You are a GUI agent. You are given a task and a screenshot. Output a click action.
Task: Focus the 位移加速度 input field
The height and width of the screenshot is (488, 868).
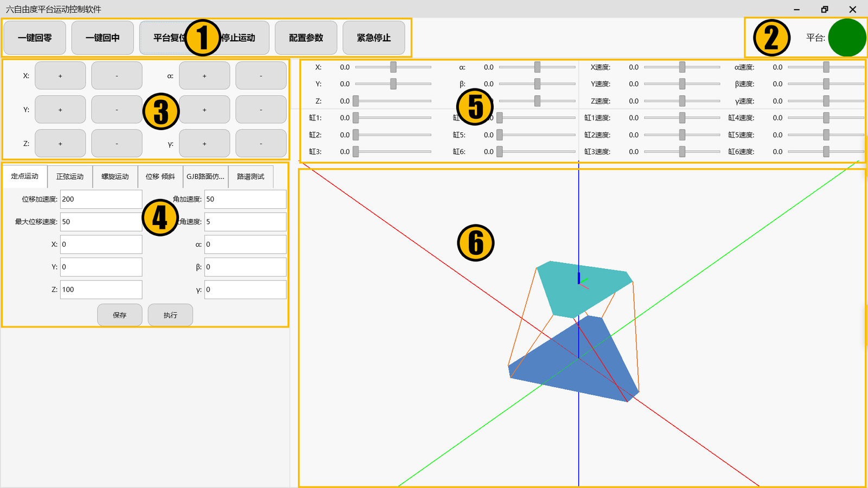point(101,199)
